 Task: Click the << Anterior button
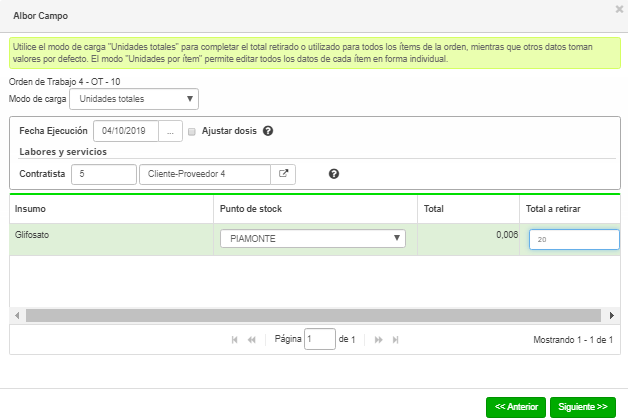point(516,407)
